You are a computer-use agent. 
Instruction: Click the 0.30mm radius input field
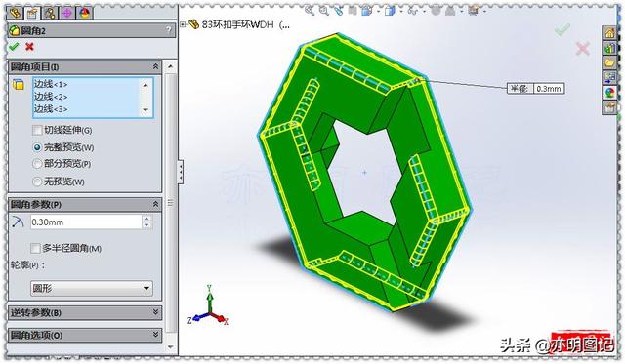point(86,222)
